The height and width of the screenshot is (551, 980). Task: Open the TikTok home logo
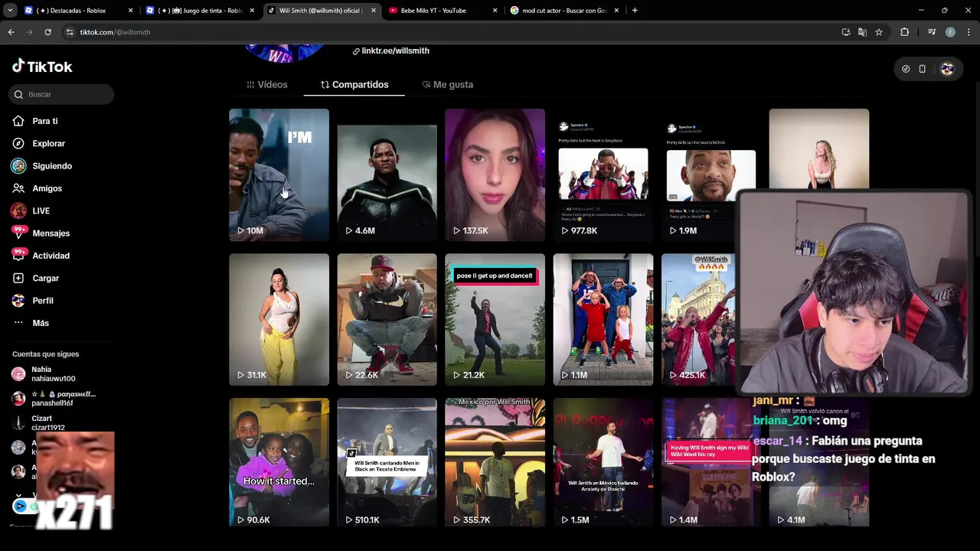coord(42,67)
